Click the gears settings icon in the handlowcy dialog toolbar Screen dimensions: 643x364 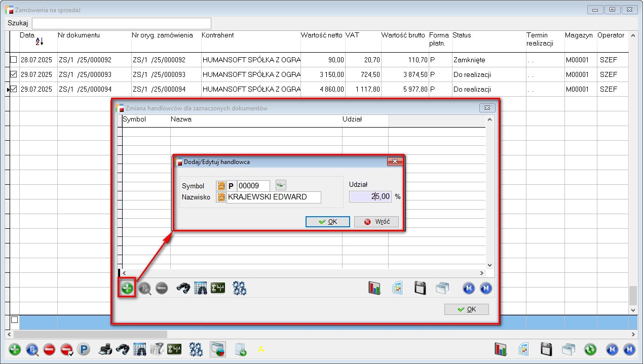(240, 289)
